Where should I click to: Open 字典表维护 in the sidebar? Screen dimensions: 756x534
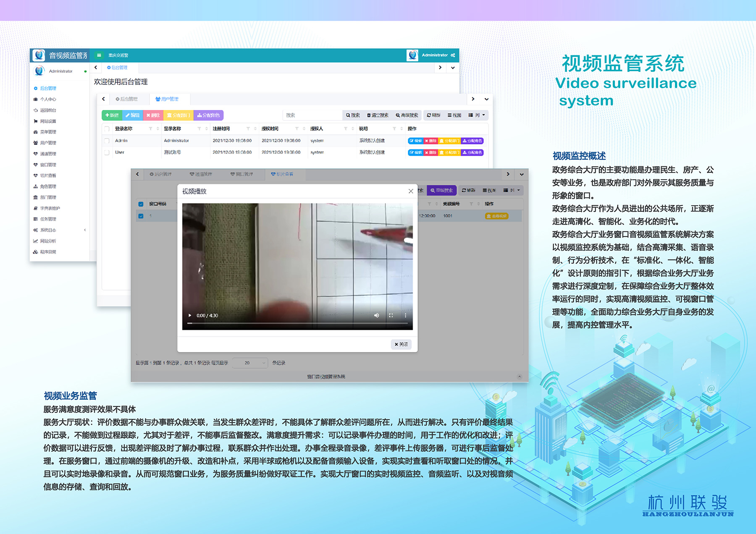50,208
